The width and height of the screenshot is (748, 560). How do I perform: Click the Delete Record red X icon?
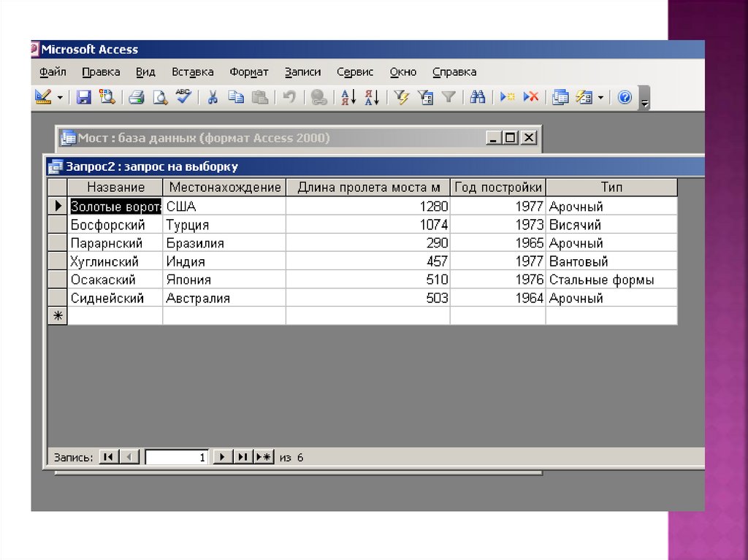(531, 97)
